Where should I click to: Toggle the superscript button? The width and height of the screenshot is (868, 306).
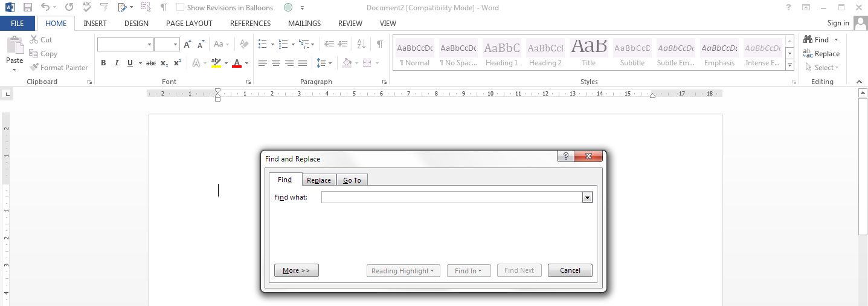coord(178,63)
